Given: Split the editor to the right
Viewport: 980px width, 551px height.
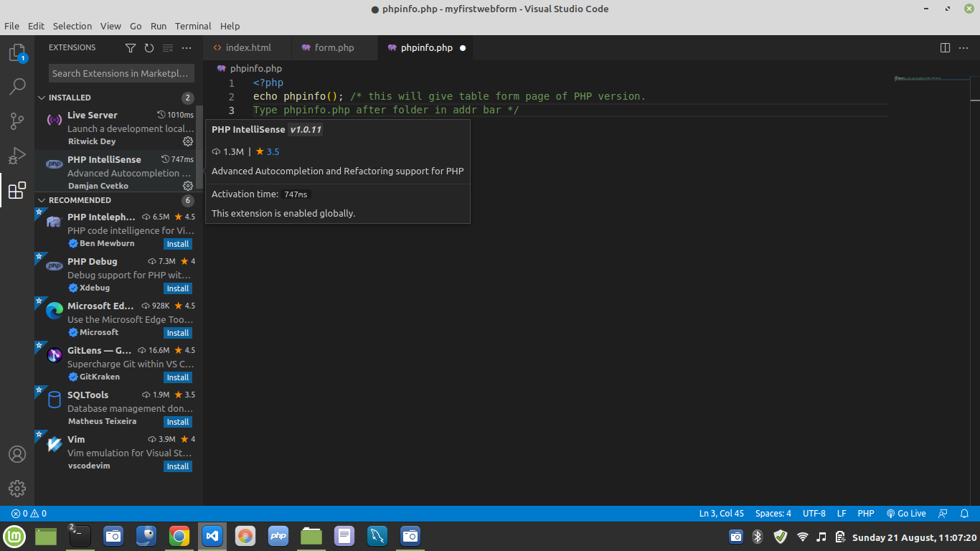Looking at the screenshot, I should (x=945, y=48).
